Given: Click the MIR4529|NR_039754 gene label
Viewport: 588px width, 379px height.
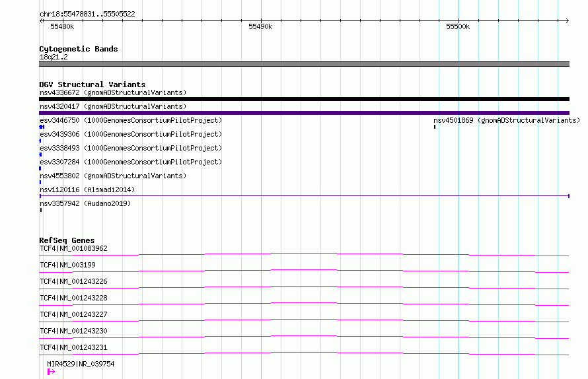Looking at the screenshot, I should 81,364.
